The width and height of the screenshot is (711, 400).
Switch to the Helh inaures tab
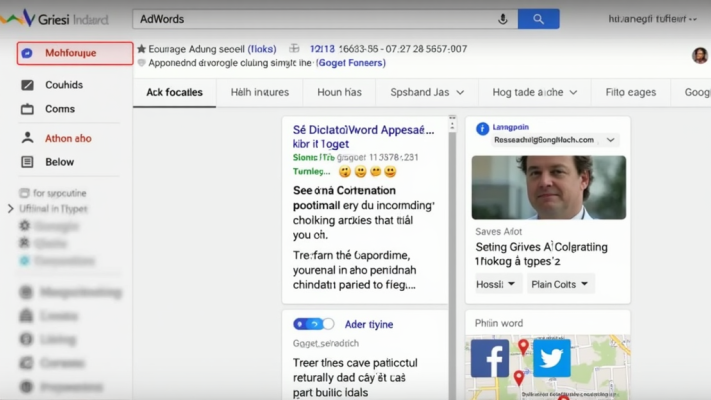point(259,92)
